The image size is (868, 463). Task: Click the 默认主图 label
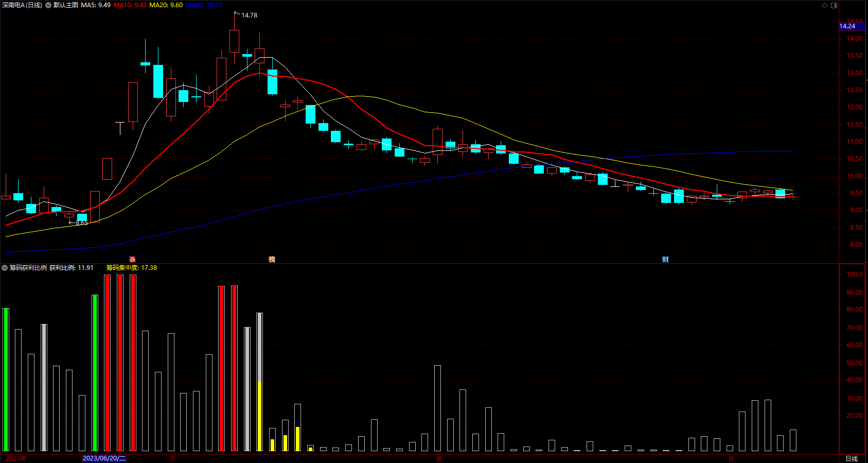tap(66, 5)
